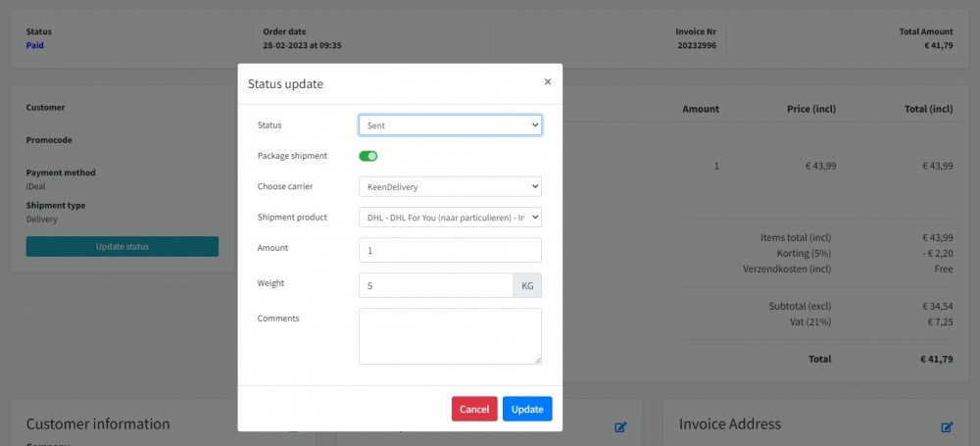Click the red Cancel button

pyautogui.click(x=474, y=409)
